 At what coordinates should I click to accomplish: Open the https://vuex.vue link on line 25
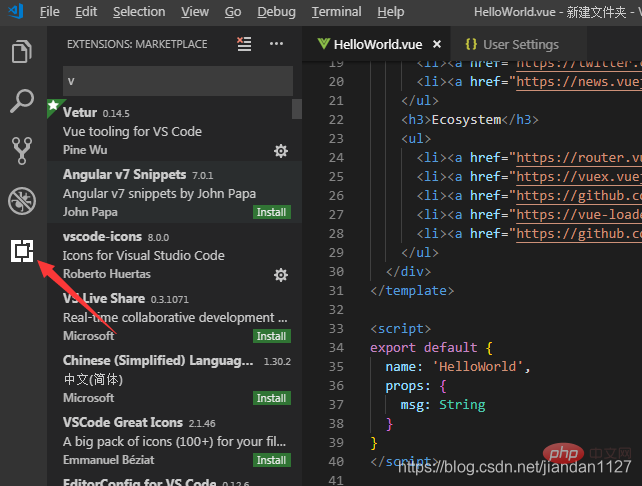click(579, 176)
